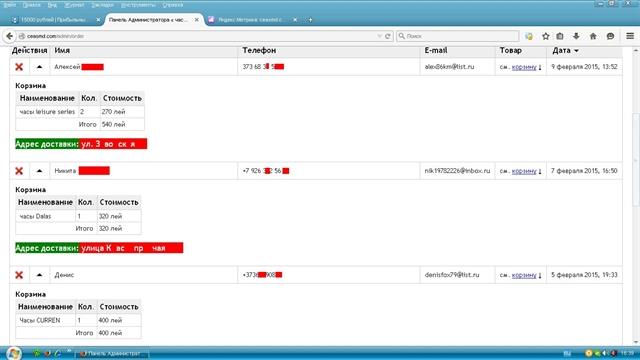This screenshot has width=640, height=360.
Task: Delete Никита's order with red X
Action: [19, 171]
